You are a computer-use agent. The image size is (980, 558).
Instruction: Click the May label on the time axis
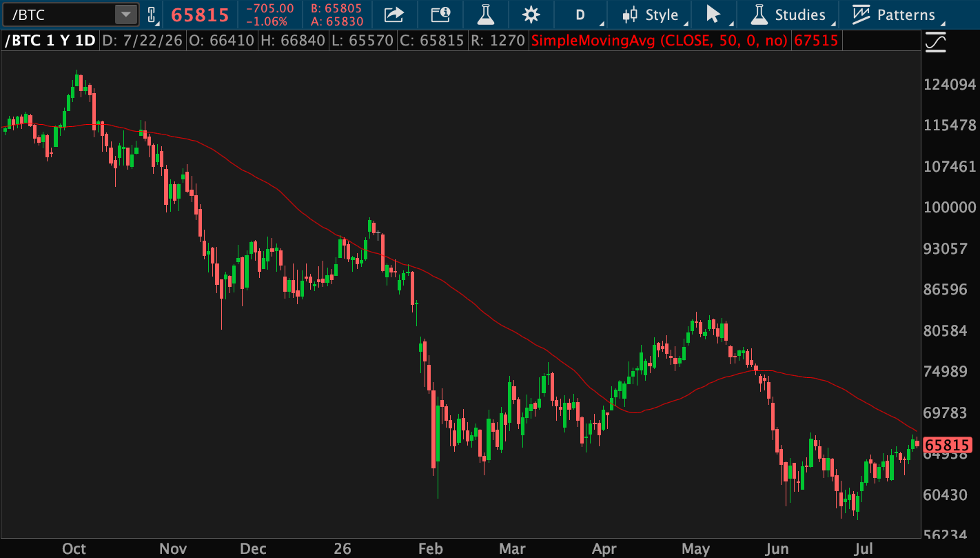tap(696, 549)
